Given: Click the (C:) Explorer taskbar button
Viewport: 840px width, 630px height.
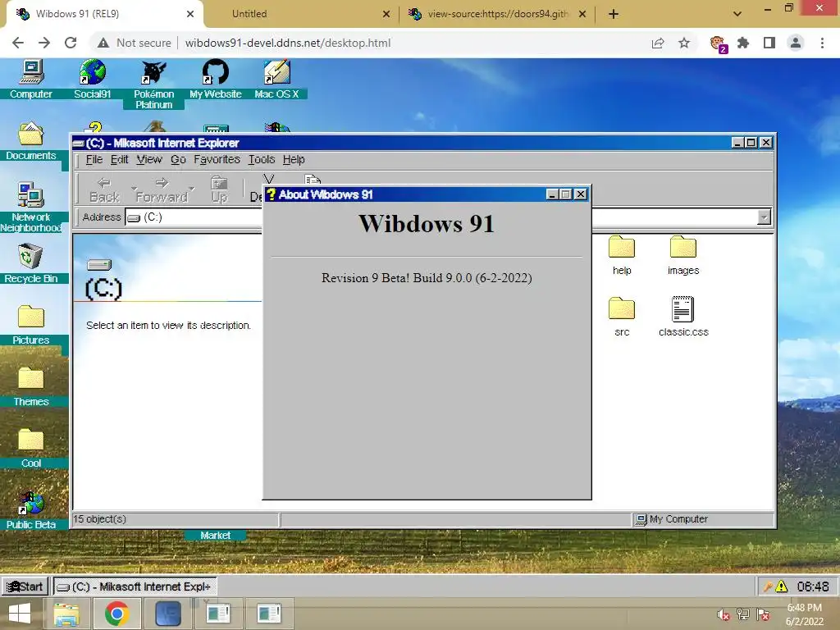Looking at the screenshot, I should pos(135,587).
